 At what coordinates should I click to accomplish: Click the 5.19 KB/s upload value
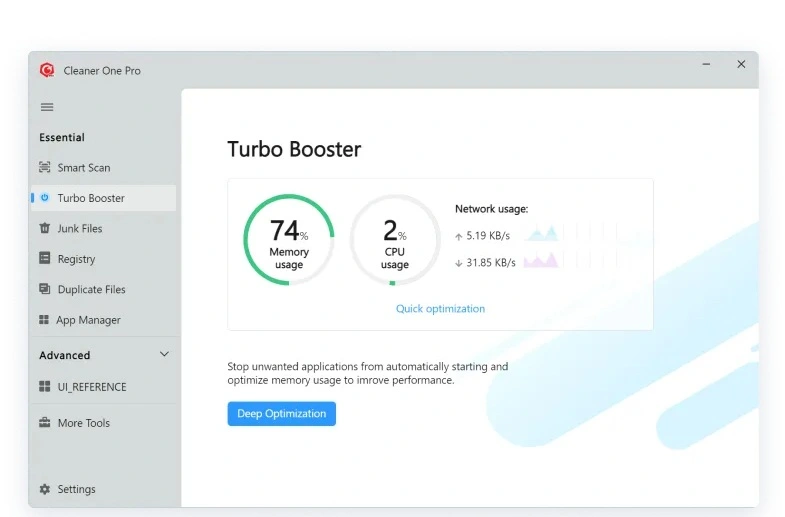(488, 236)
